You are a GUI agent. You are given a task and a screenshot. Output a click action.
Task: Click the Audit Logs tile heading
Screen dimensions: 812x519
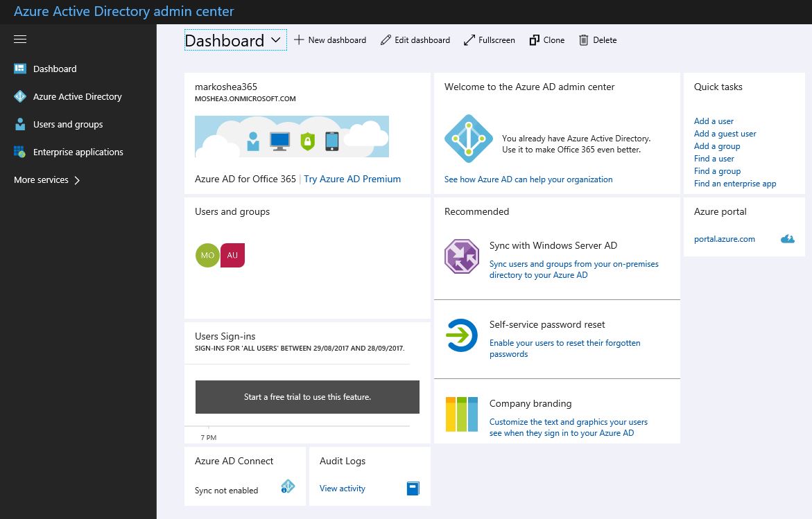click(x=343, y=461)
